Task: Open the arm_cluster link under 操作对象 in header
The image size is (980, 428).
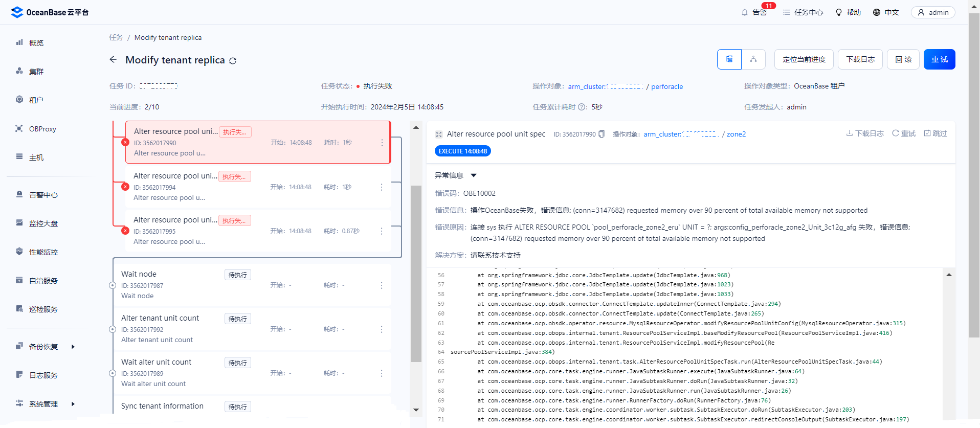Action: [x=605, y=86]
